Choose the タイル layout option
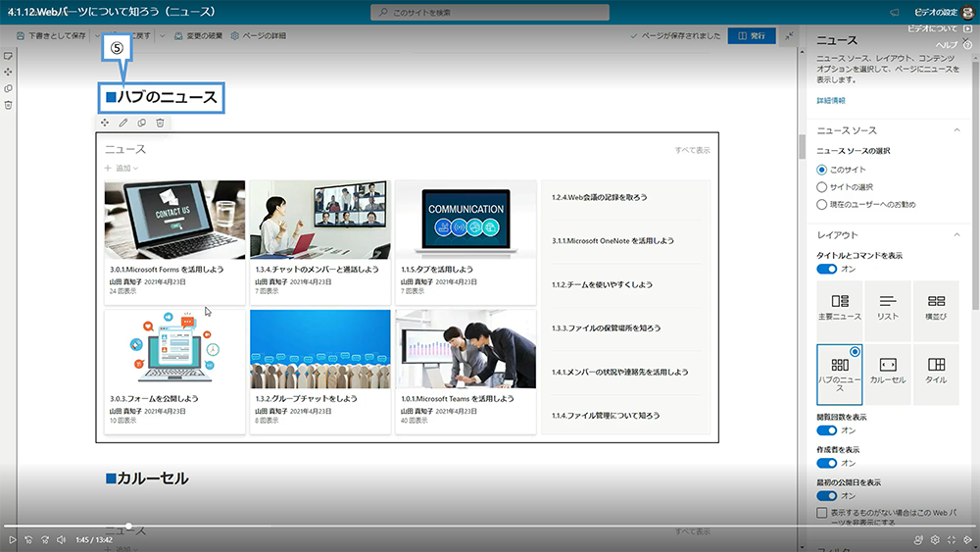The image size is (980, 552). (936, 375)
